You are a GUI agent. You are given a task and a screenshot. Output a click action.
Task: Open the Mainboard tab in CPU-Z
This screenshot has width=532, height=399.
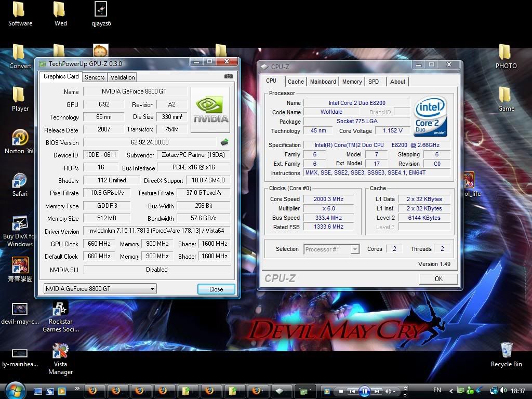323,82
